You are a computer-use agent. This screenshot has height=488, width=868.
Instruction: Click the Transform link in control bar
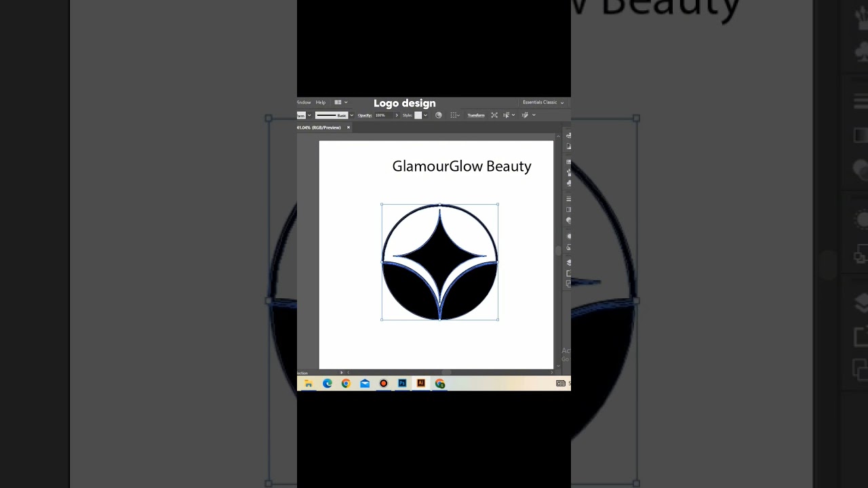point(476,115)
